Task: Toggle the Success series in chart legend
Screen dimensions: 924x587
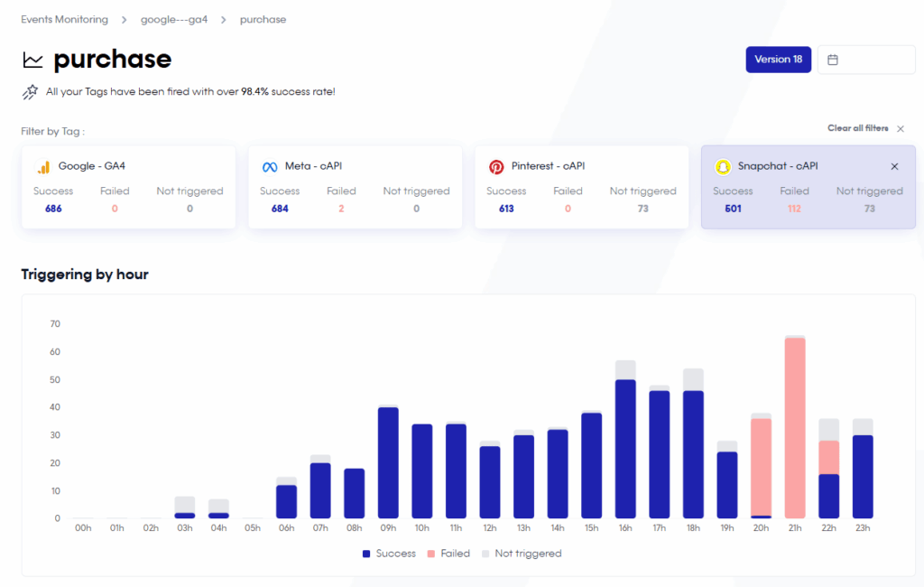Action: (x=390, y=554)
